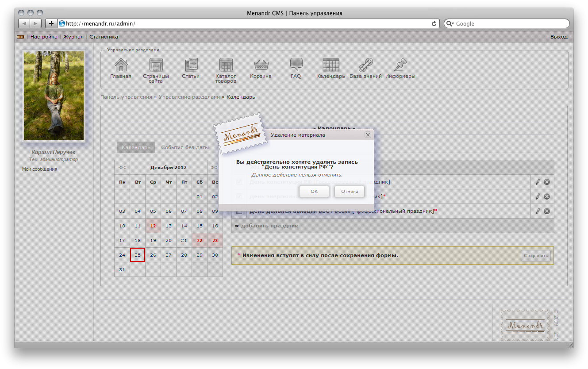Screen dimensions: 588x369
Task: Click the Декабрь 2012 month header
Action: 169,168
